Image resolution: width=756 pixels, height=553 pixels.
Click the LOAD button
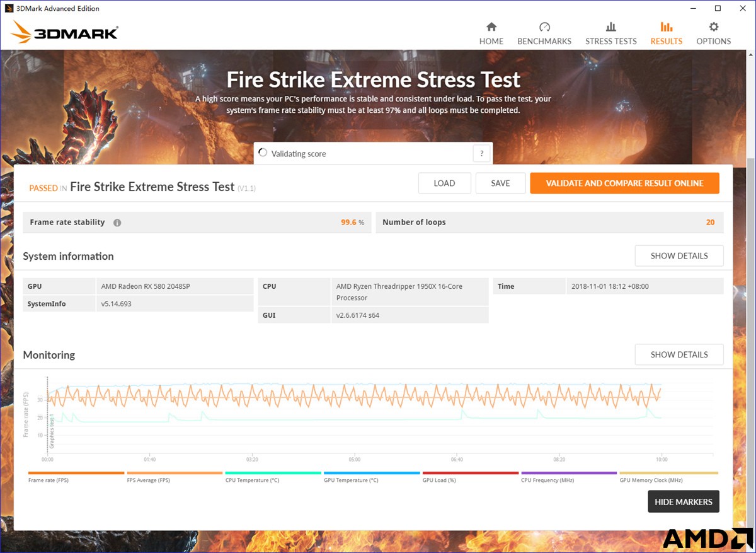pyautogui.click(x=444, y=183)
